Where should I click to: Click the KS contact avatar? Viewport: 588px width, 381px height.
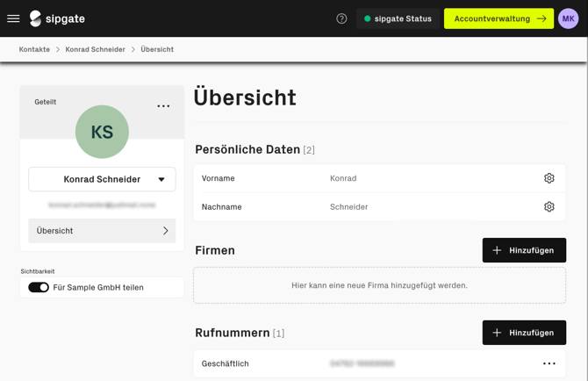[102, 132]
